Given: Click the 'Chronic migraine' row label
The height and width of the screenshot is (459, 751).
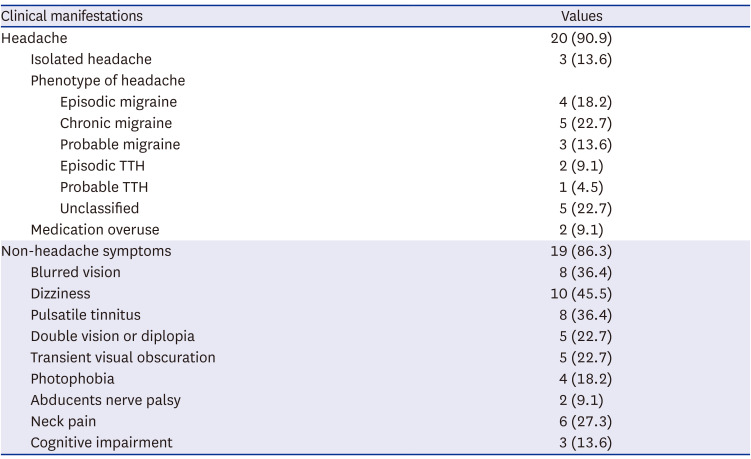Looking at the screenshot, I should click(116, 123).
